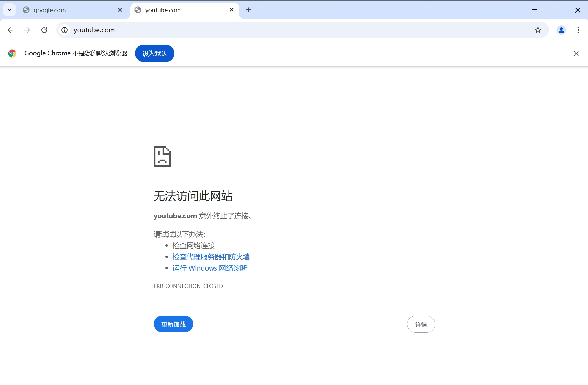Viewport: 588px width, 385px height.
Task: Click the 检查网络连接 suggestion text
Action: tap(193, 246)
